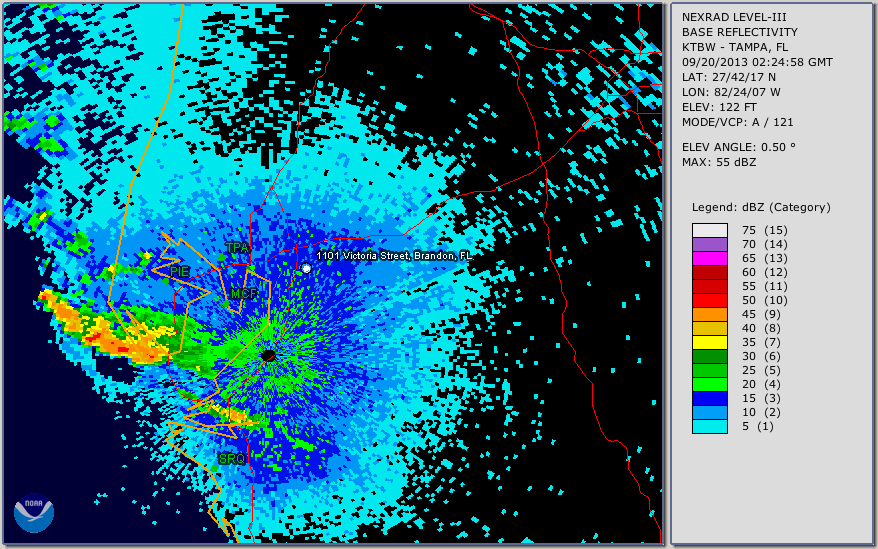Click the 30 dBZ dark green swatch

point(709,356)
